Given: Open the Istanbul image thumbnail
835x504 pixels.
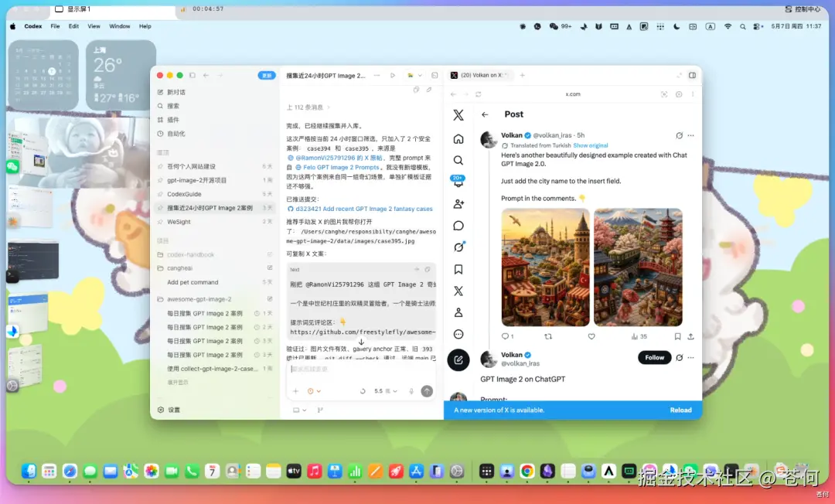Looking at the screenshot, I should coord(545,267).
